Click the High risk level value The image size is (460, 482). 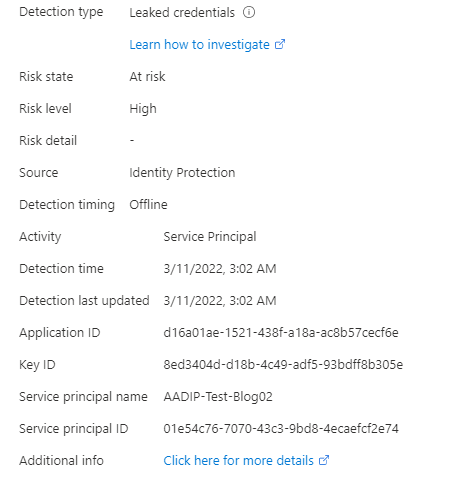click(143, 109)
